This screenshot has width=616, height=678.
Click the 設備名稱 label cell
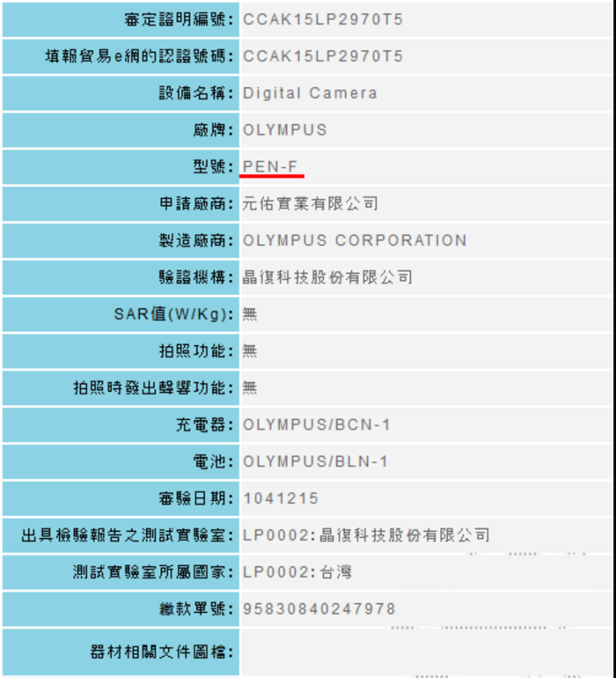121,92
